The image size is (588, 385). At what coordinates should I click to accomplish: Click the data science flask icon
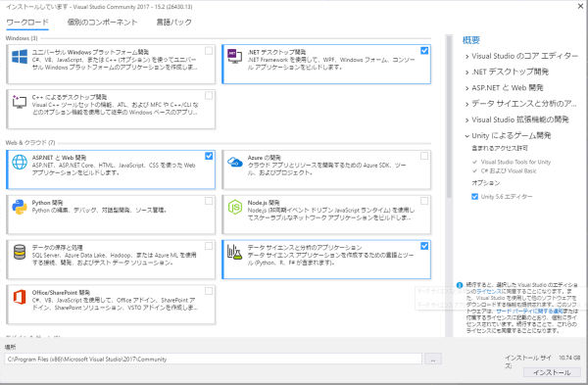pos(235,253)
